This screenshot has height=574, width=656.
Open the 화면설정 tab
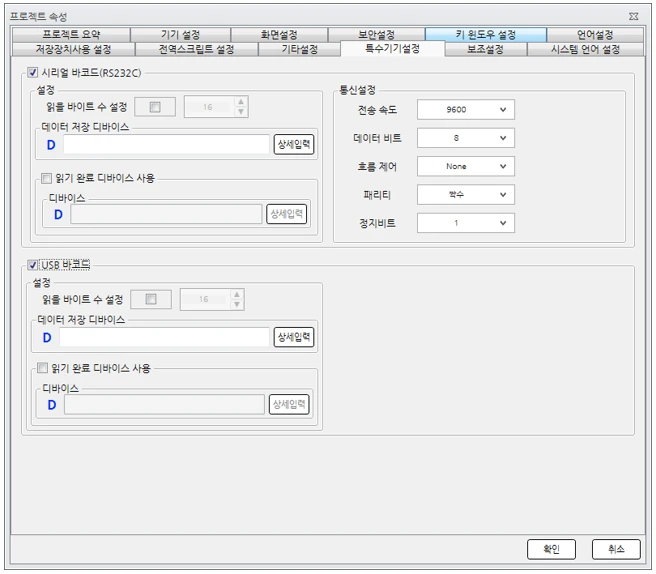[x=279, y=35]
